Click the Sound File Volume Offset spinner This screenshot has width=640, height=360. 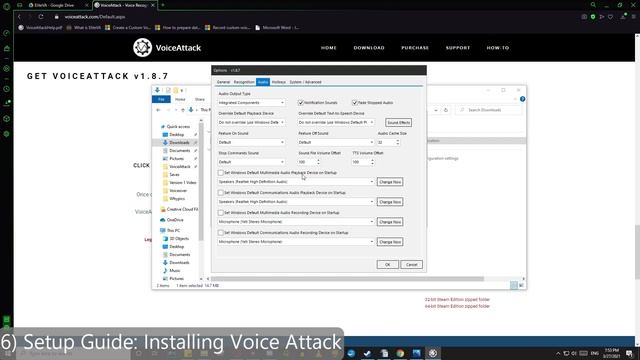coord(309,162)
